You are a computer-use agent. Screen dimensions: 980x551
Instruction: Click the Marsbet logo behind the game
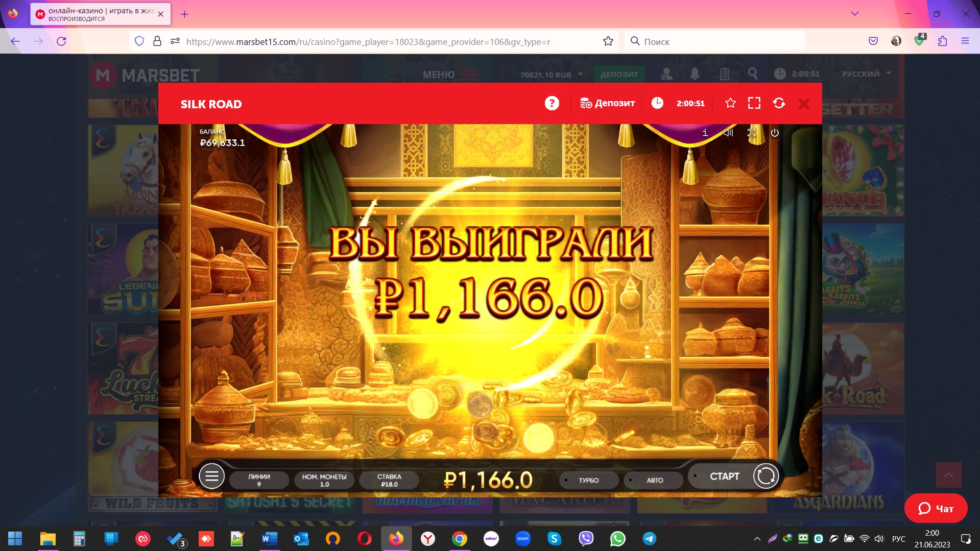coord(145,76)
